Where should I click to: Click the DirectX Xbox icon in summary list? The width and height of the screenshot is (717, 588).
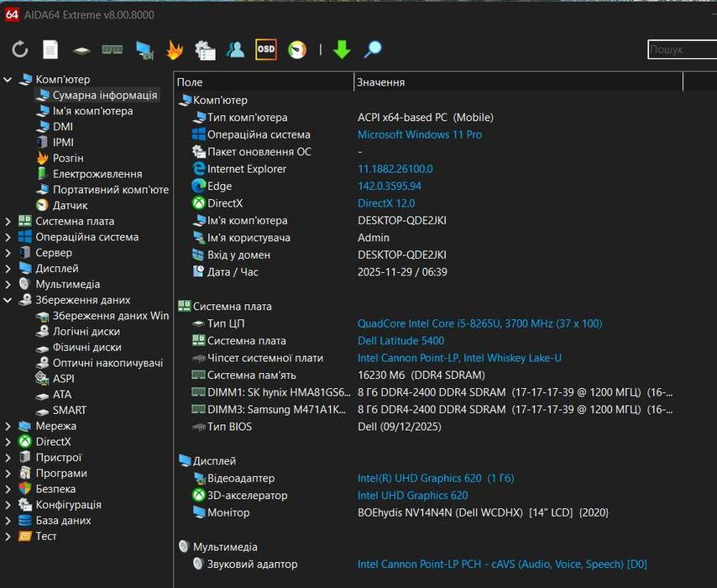click(198, 203)
